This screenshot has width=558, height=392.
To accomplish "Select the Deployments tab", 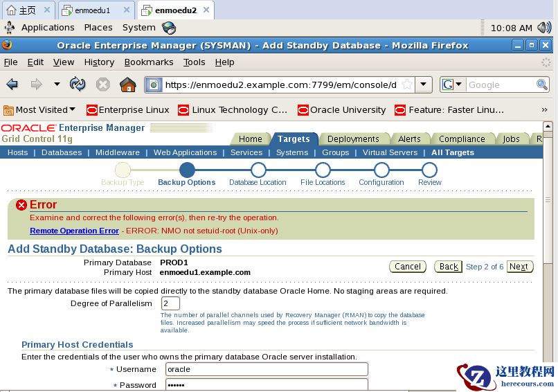I will [x=353, y=139].
